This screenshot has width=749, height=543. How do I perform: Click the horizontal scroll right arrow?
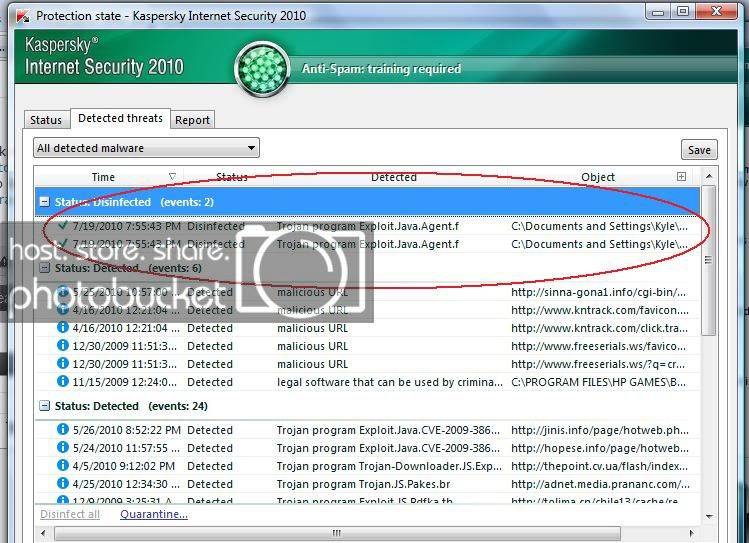pos(691,533)
